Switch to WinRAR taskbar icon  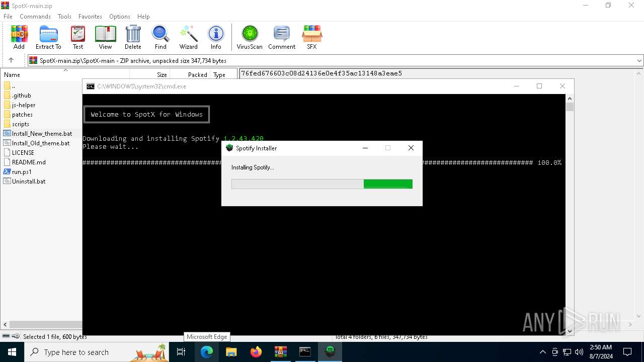(281, 352)
